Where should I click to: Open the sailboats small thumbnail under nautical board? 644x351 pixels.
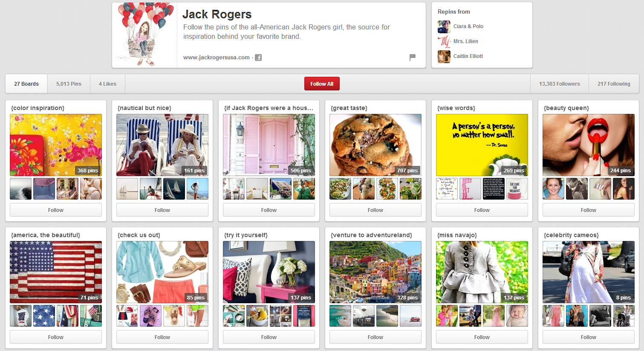pyautogui.click(x=174, y=189)
